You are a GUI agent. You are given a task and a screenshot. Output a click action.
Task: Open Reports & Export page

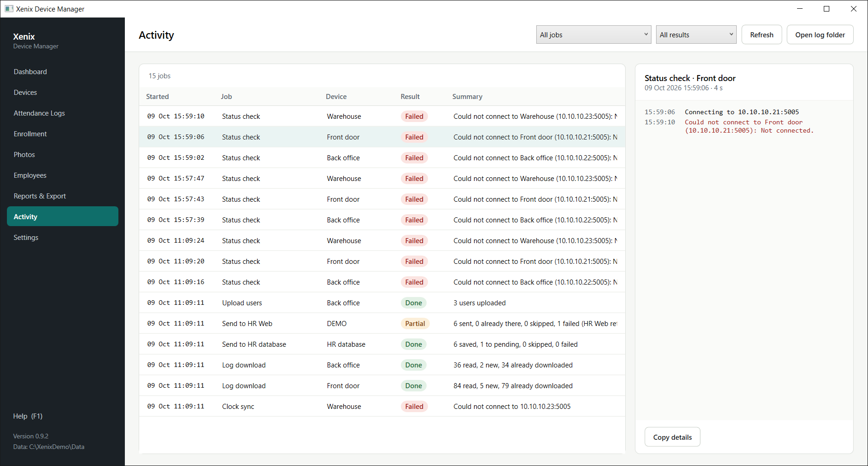pos(63,196)
